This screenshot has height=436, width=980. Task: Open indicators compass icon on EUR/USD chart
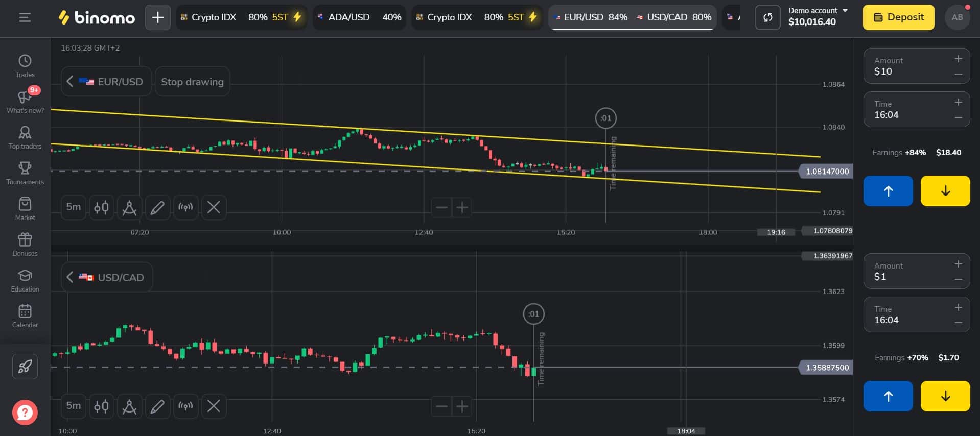[x=129, y=207]
